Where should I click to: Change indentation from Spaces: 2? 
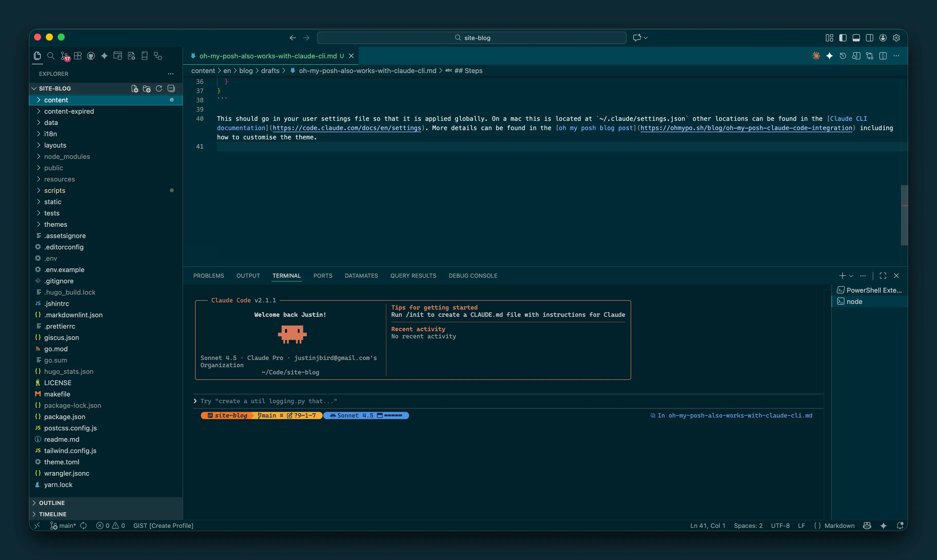748,526
